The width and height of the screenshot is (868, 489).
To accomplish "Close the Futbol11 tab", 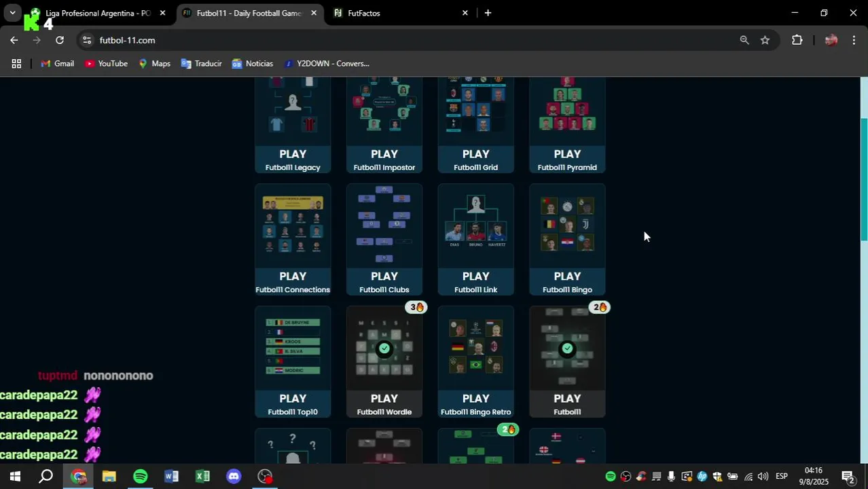I will 314,13.
